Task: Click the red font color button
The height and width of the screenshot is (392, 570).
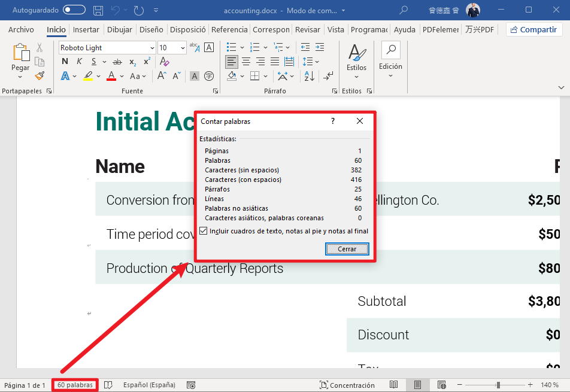Action: coord(111,76)
